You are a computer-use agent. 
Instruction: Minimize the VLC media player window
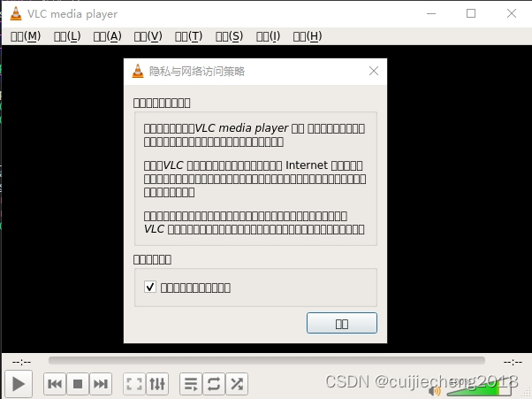point(431,13)
